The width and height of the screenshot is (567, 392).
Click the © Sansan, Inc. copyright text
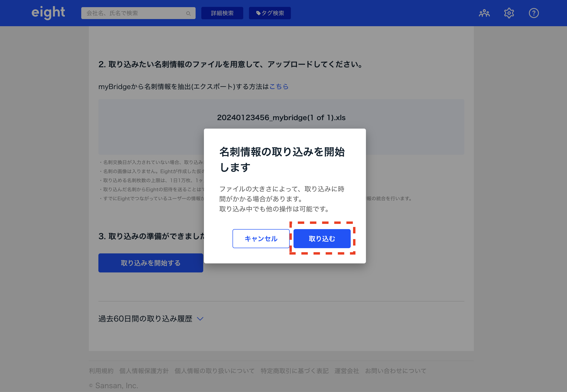point(113,386)
